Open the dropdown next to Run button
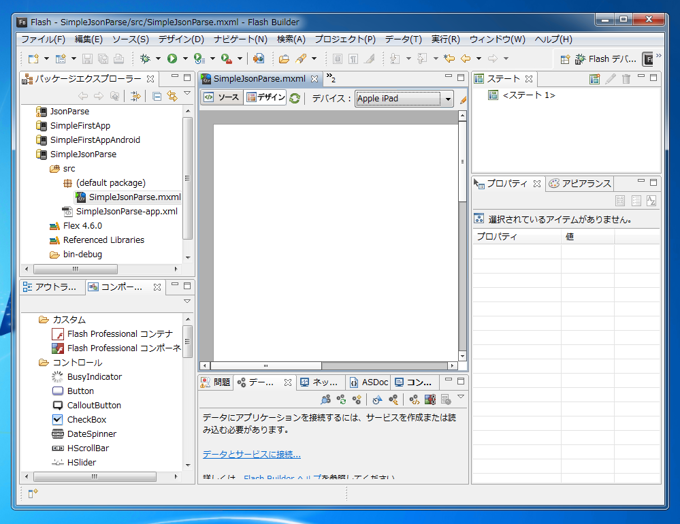 185,59
